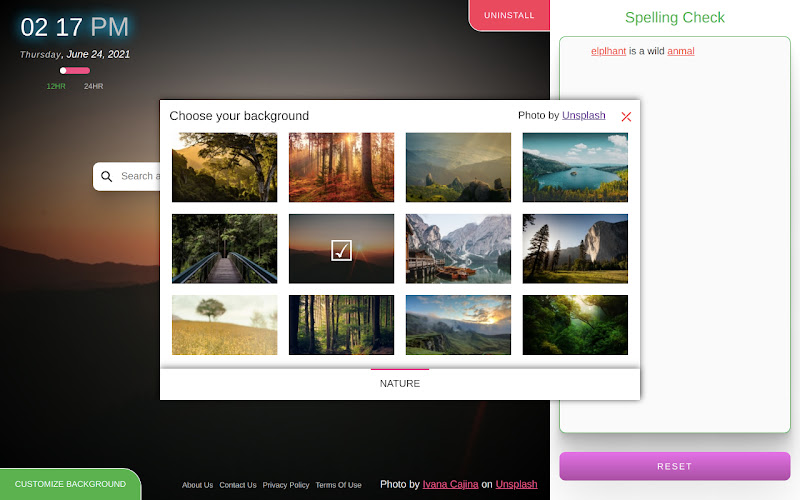Screen dimensions: 800x500
Task: Open the Privacy Policy footer link
Action: 286,485
